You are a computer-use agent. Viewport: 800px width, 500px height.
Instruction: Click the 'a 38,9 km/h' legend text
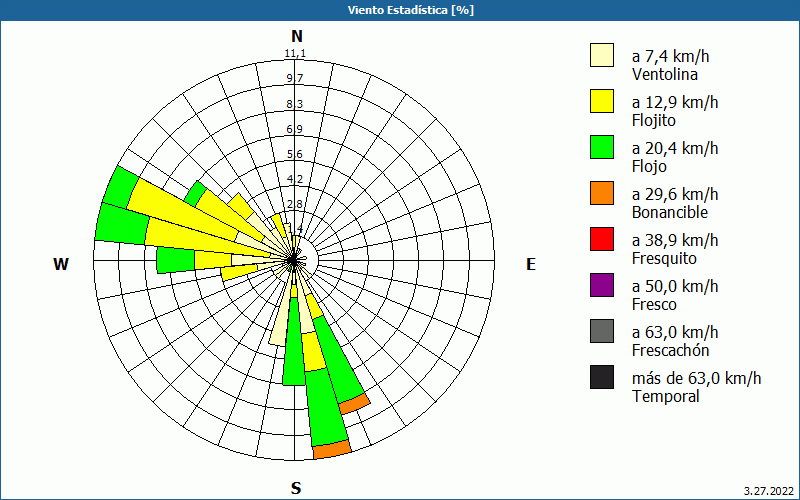675,240
